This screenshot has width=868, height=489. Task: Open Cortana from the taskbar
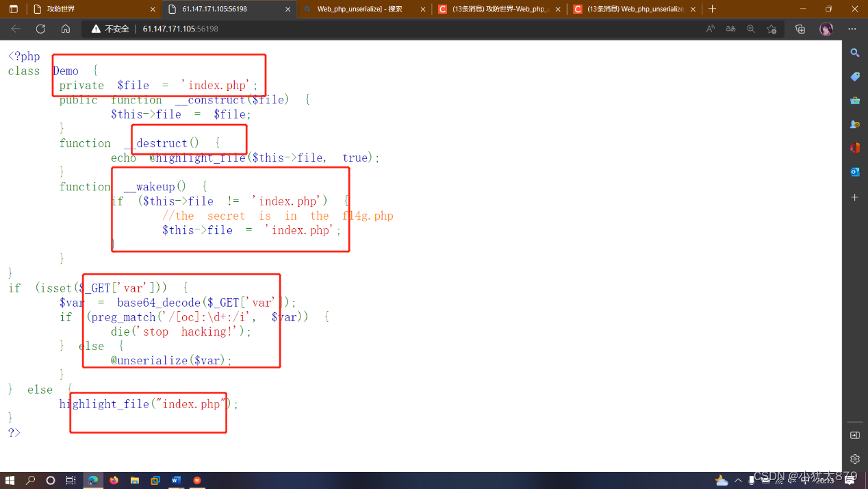pos(50,481)
